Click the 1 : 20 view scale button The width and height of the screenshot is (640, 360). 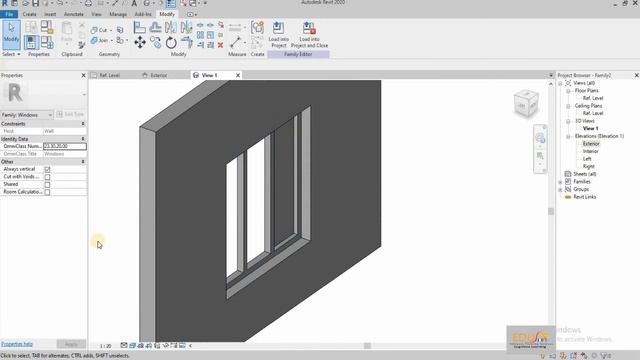tap(106, 346)
